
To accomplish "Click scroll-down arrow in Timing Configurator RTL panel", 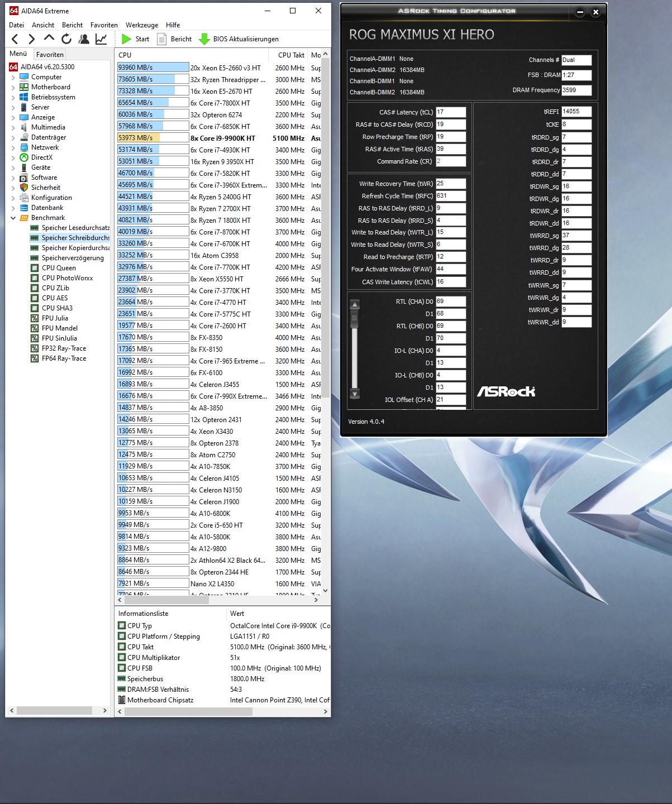I will point(354,394).
